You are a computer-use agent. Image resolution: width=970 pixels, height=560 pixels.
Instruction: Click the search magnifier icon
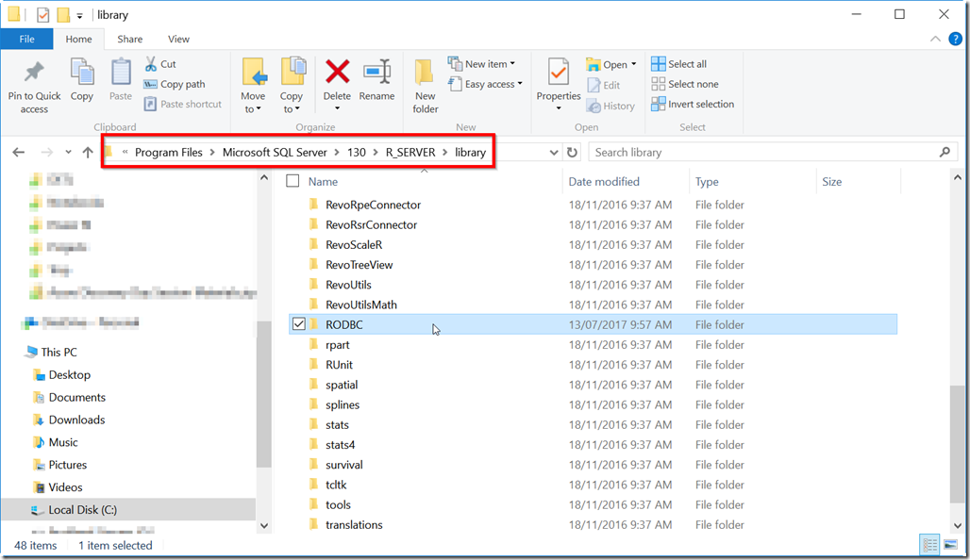pos(945,152)
